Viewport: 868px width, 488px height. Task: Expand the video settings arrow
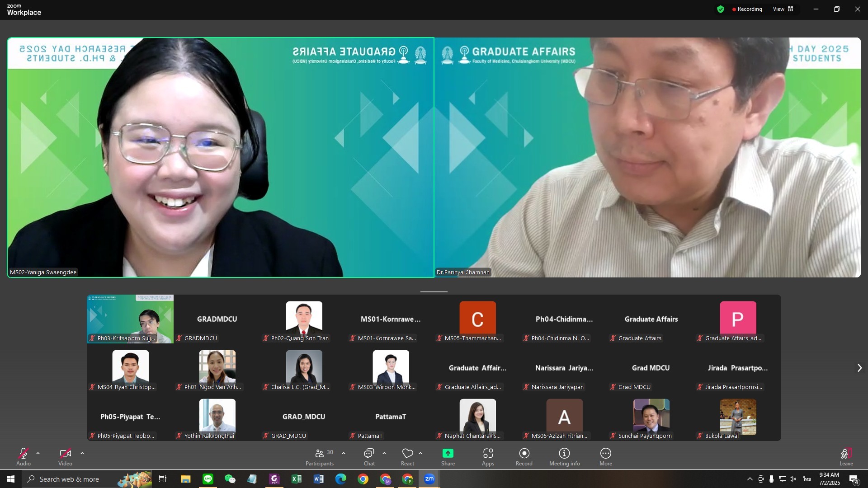point(82,453)
